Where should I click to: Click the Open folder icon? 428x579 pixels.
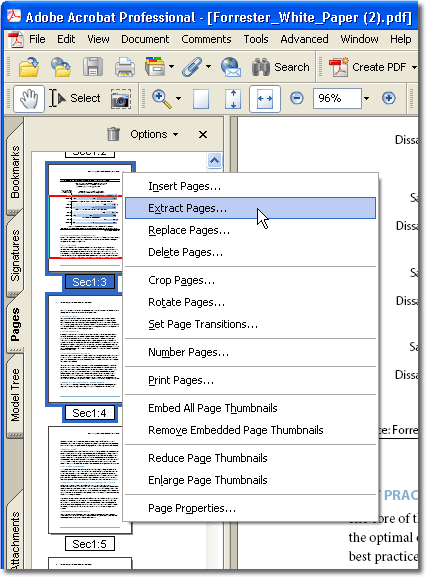(29, 67)
